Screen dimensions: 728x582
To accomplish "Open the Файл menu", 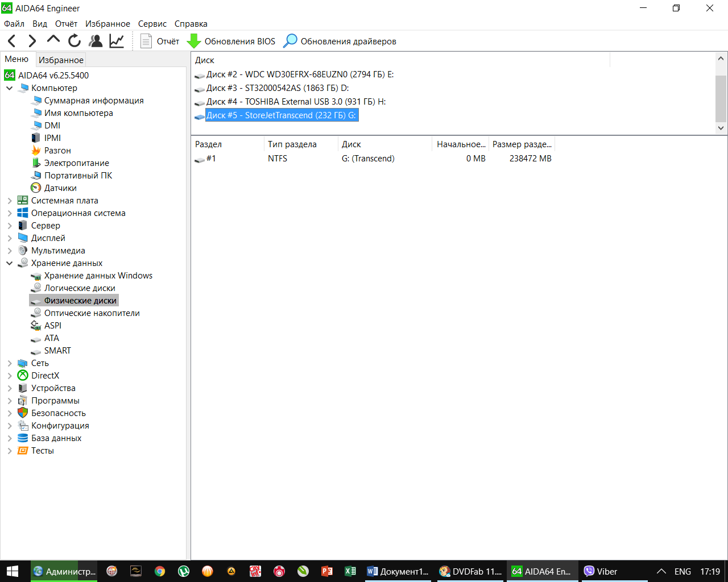I will [14, 24].
